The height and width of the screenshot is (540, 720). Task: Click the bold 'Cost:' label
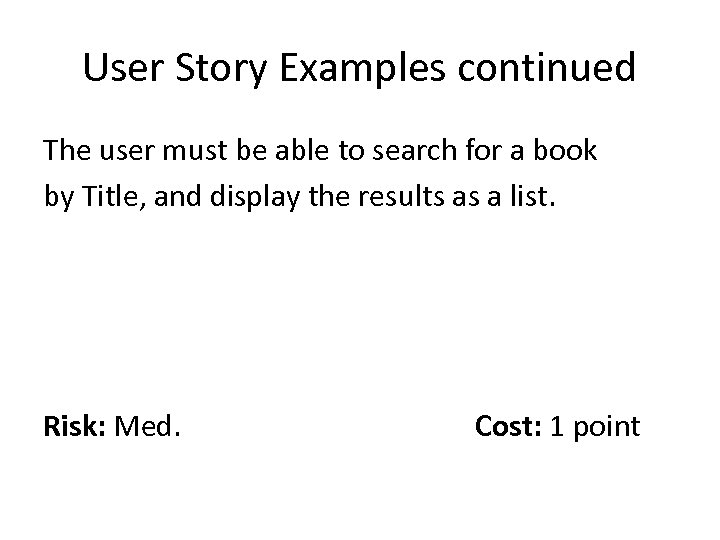pyautogui.click(x=507, y=427)
